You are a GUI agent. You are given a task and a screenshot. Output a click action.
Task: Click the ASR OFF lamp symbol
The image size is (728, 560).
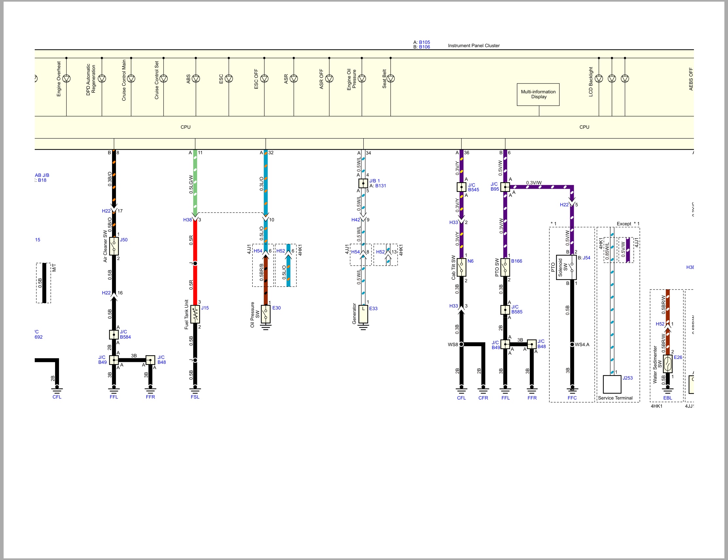(329, 79)
